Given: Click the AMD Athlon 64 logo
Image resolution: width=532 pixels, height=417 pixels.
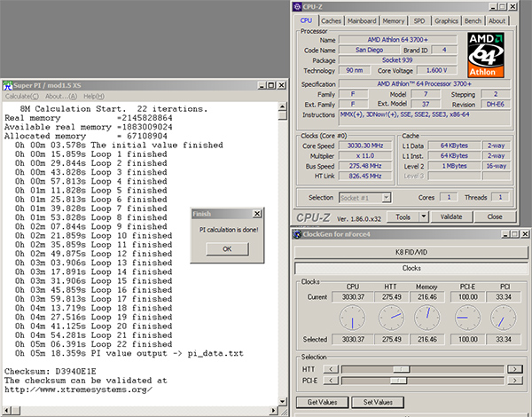Looking at the screenshot, I should point(486,55).
